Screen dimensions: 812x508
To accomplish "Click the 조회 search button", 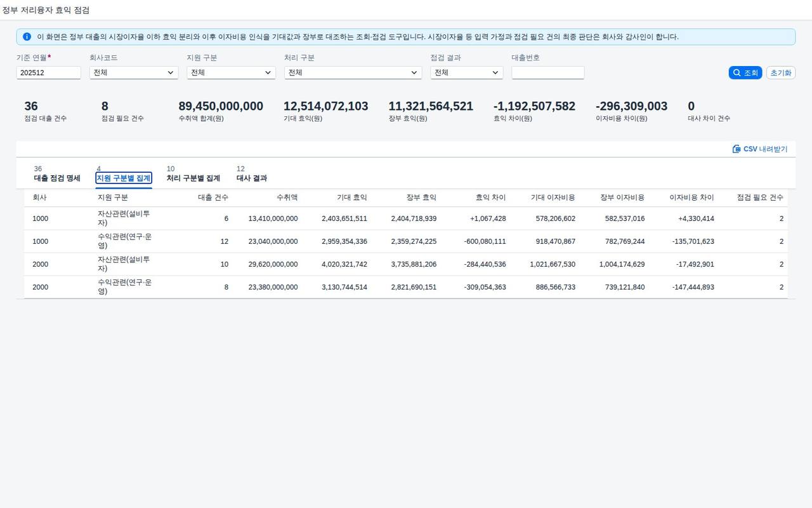I will pos(745,73).
